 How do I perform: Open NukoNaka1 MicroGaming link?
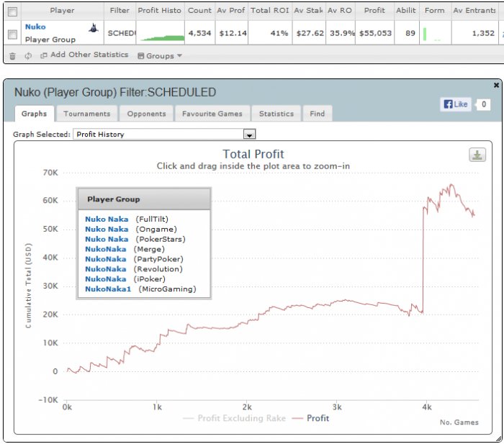108,289
